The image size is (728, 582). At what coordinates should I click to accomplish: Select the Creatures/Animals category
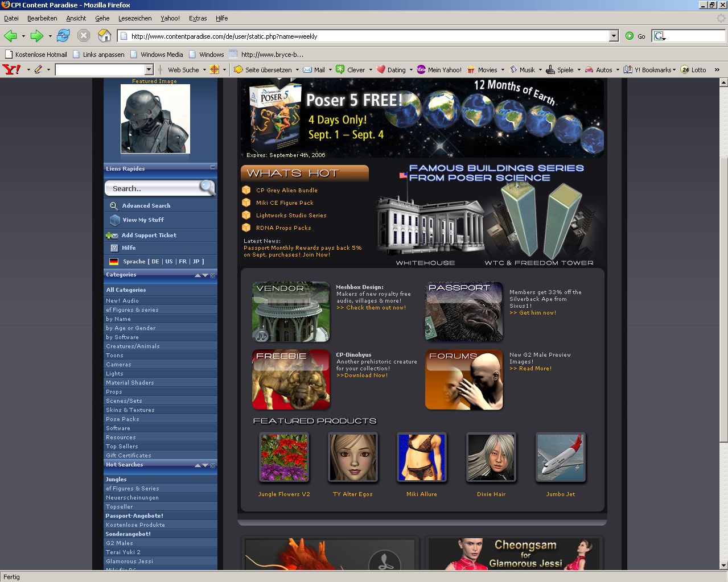133,346
